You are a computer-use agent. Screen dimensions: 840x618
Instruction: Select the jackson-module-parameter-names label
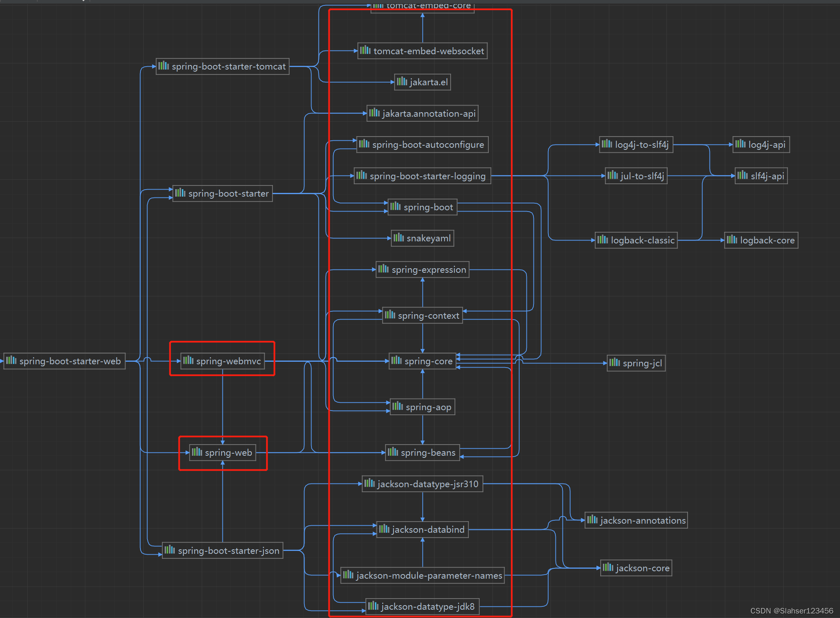[x=429, y=576]
